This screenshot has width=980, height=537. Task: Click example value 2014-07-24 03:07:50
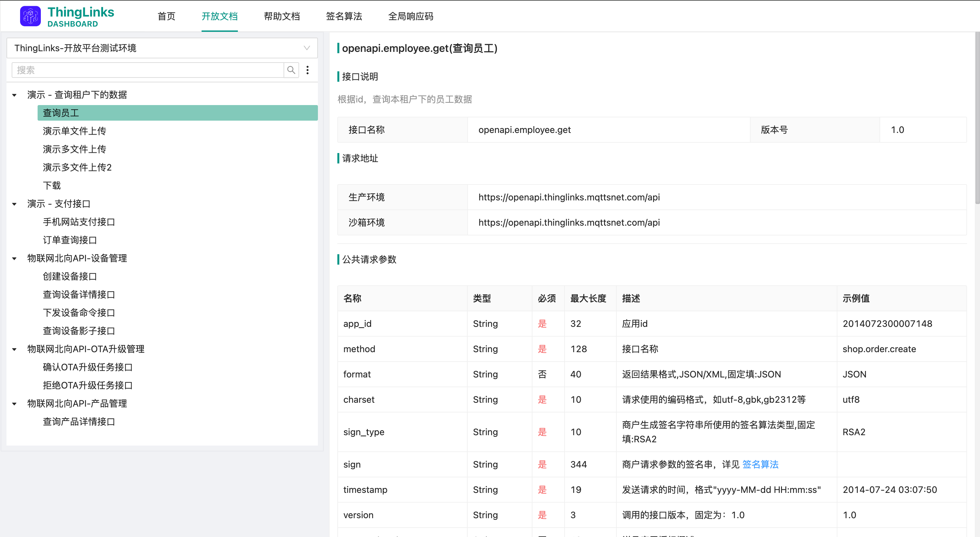[x=890, y=490]
